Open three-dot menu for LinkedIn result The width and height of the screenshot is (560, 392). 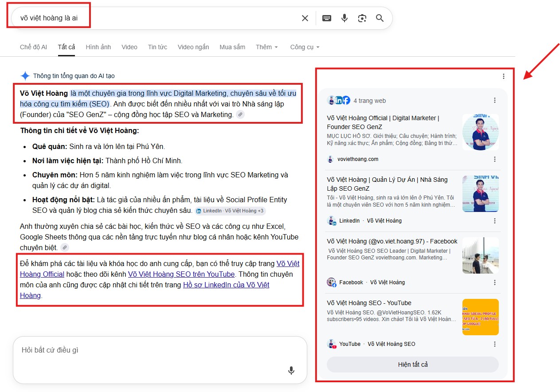495,221
